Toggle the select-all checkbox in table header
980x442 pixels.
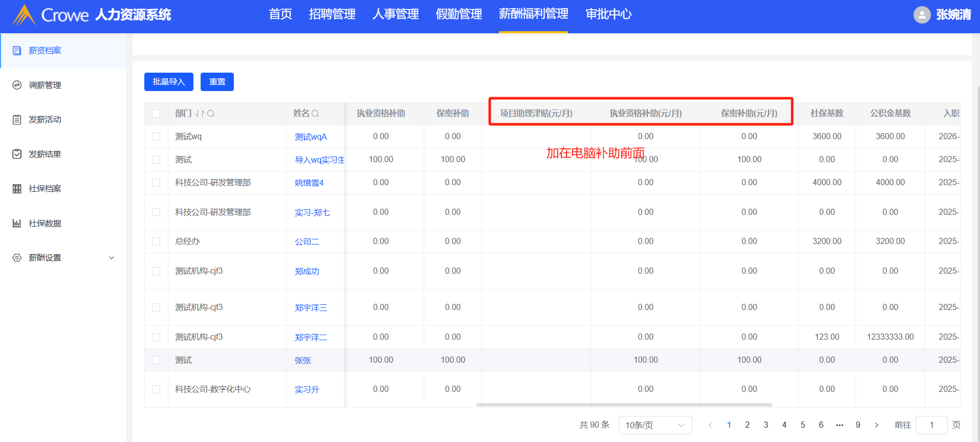156,114
